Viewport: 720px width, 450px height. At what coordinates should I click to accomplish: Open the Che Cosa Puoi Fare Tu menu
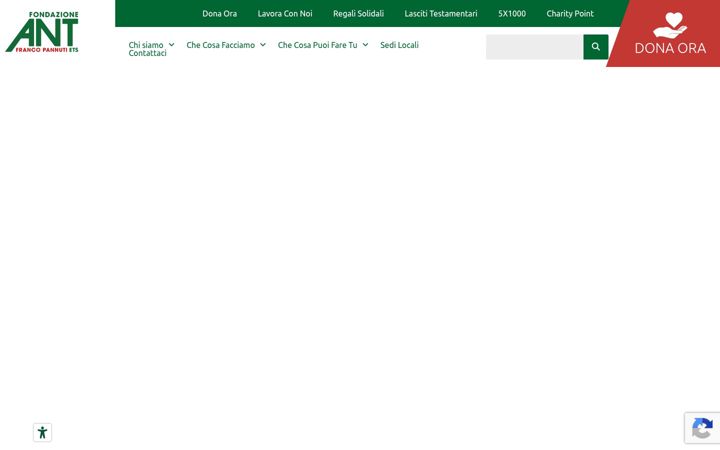click(x=317, y=45)
